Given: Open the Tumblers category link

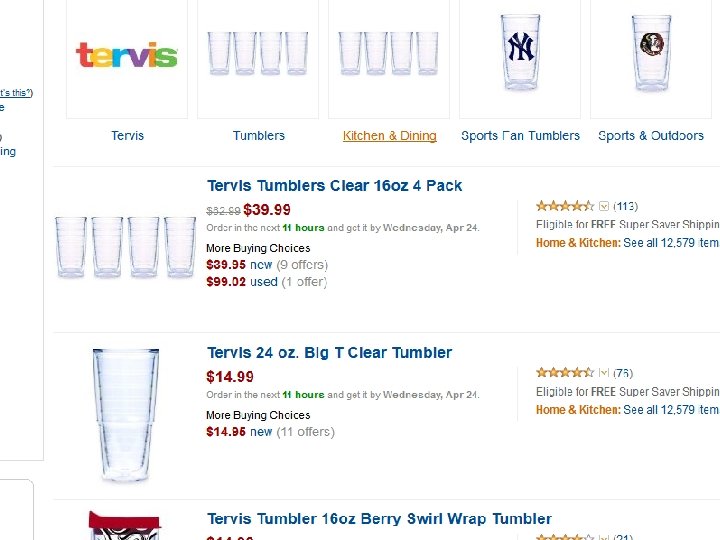Looking at the screenshot, I should (x=258, y=136).
